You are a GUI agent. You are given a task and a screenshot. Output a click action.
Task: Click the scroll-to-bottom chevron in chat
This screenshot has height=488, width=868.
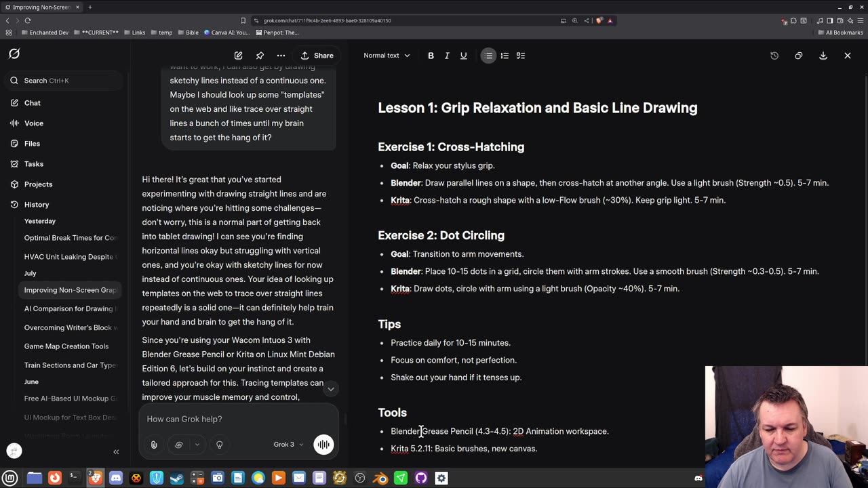[331, 389]
